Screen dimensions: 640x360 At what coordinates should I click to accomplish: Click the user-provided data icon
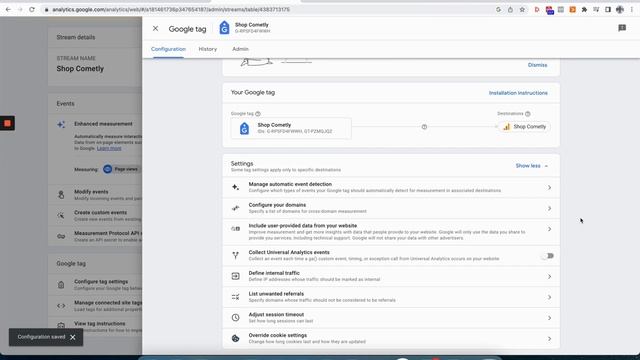236,229
